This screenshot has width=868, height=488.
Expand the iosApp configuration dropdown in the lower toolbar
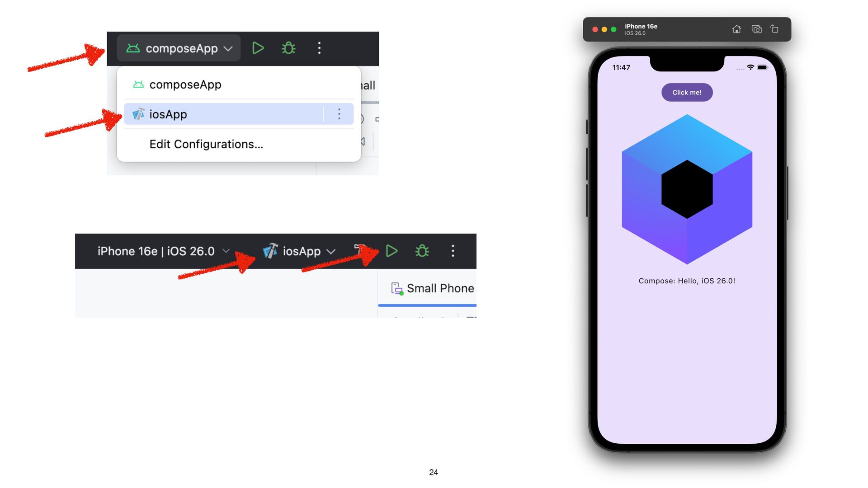pos(299,251)
